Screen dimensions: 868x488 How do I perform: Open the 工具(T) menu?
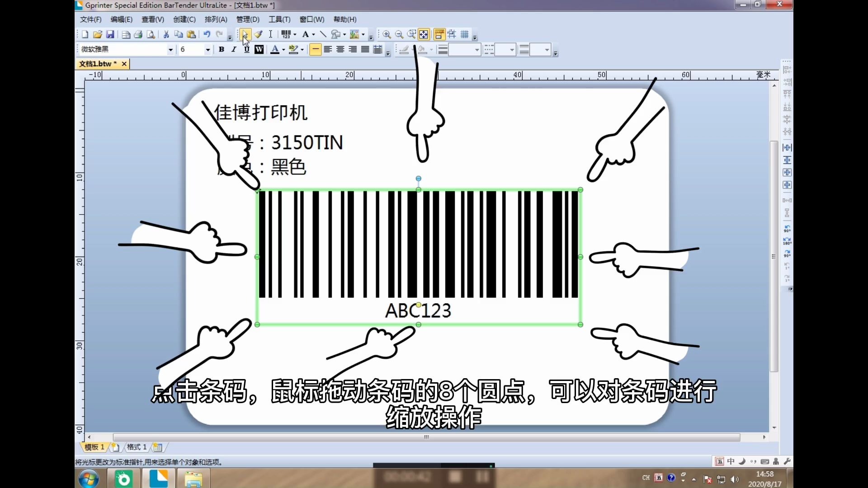(x=279, y=19)
